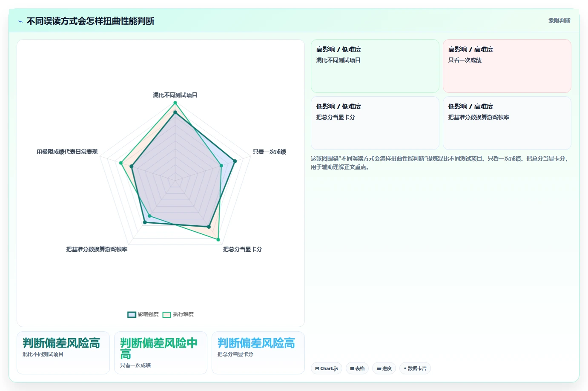Select the 用极限成绩代表日常表现 radar axis label

pyautogui.click(x=67, y=152)
